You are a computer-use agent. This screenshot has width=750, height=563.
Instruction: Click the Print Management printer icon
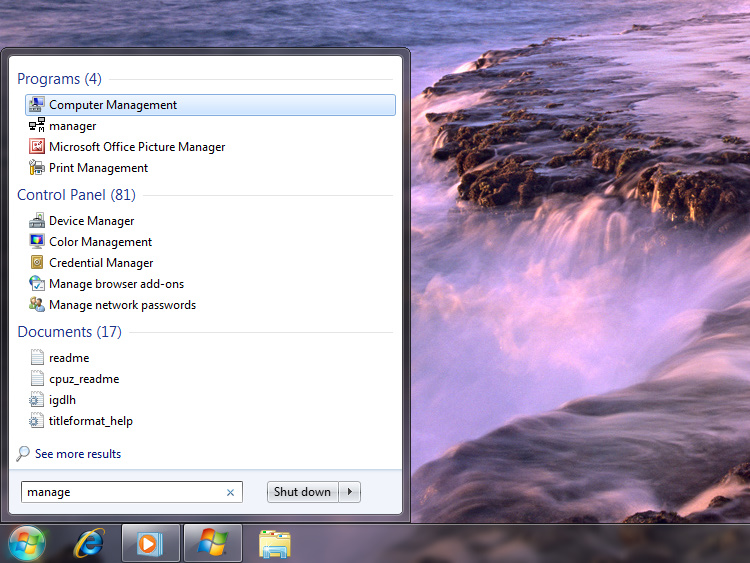tap(37, 167)
